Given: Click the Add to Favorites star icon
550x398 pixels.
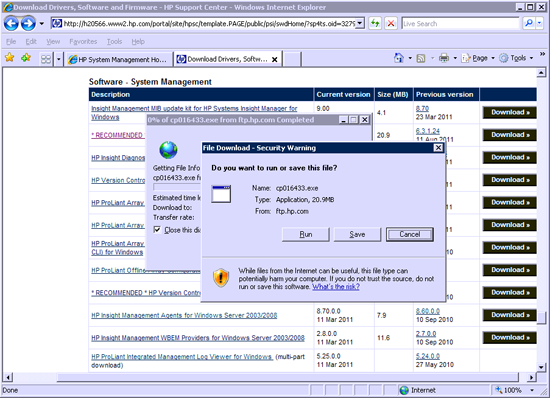Looking at the screenshot, I should coord(26,58).
